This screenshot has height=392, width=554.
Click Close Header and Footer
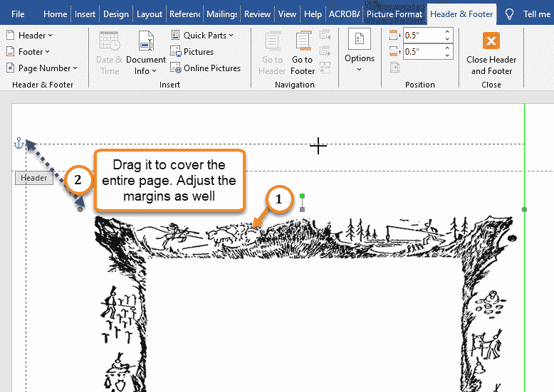[x=491, y=53]
